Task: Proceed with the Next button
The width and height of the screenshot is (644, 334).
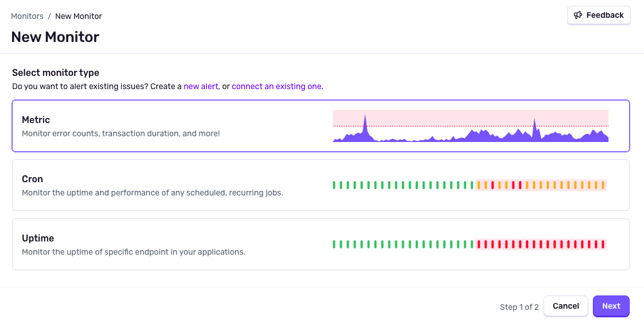Action: pos(611,306)
